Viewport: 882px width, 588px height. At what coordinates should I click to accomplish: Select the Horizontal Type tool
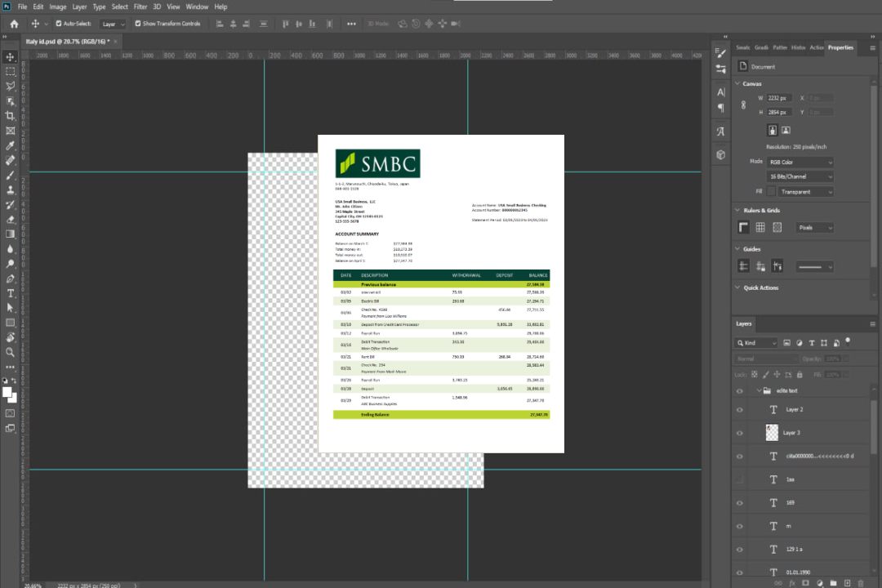(x=10, y=293)
